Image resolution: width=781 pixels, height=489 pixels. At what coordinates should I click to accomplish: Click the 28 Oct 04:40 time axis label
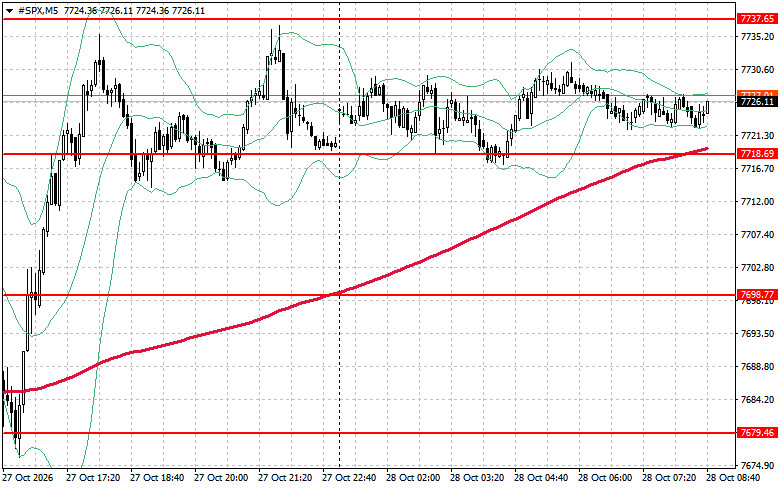click(541, 478)
